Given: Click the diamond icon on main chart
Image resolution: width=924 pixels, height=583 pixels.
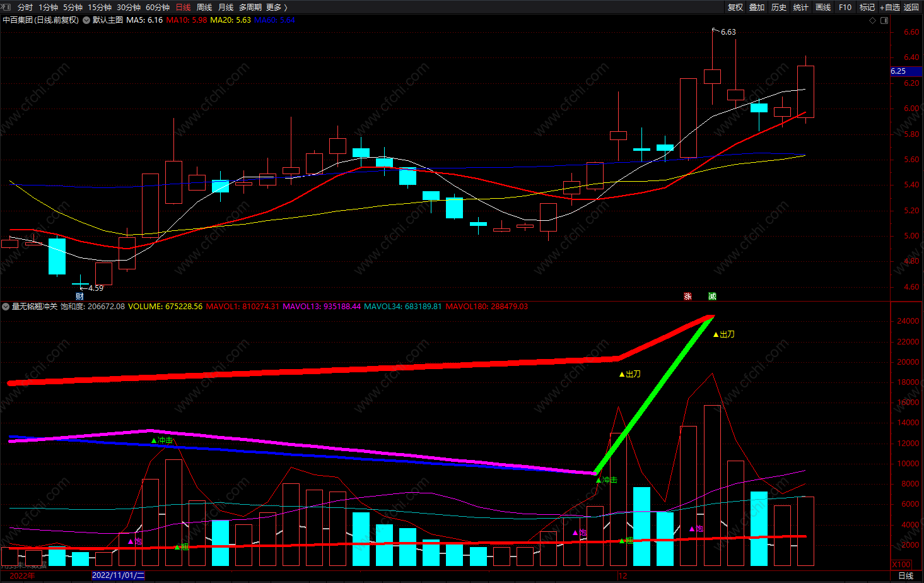Looking at the screenshot, I should [x=873, y=20].
